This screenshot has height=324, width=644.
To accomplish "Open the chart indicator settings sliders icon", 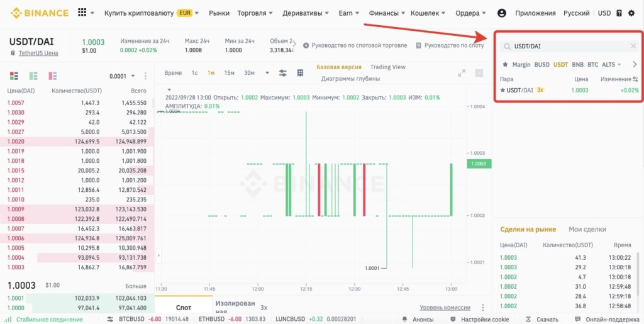I will pyautogui.click(x=283, y=73).
